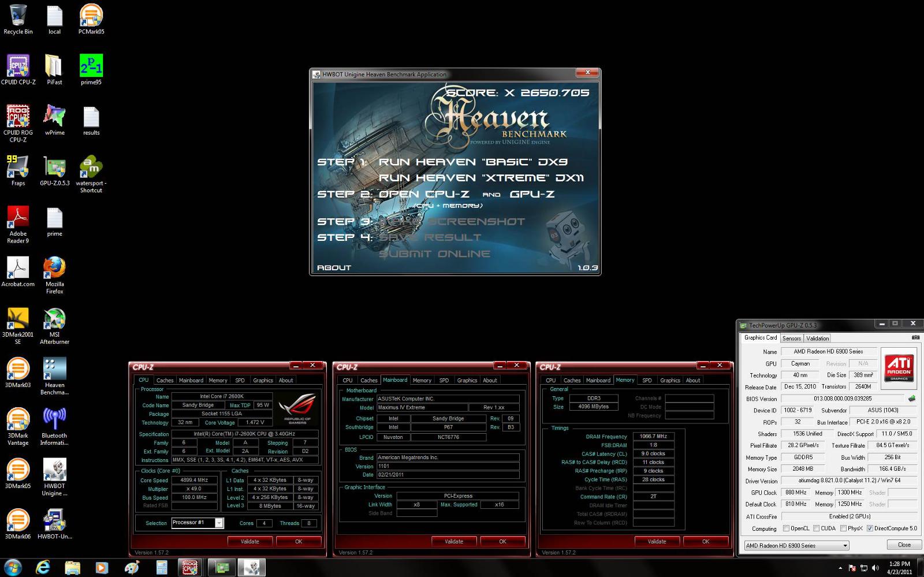Click the SCORE X 2650.705 text
Image resolution: width=924 pixels, height=577 pixels.
click(x=517, y=92)
